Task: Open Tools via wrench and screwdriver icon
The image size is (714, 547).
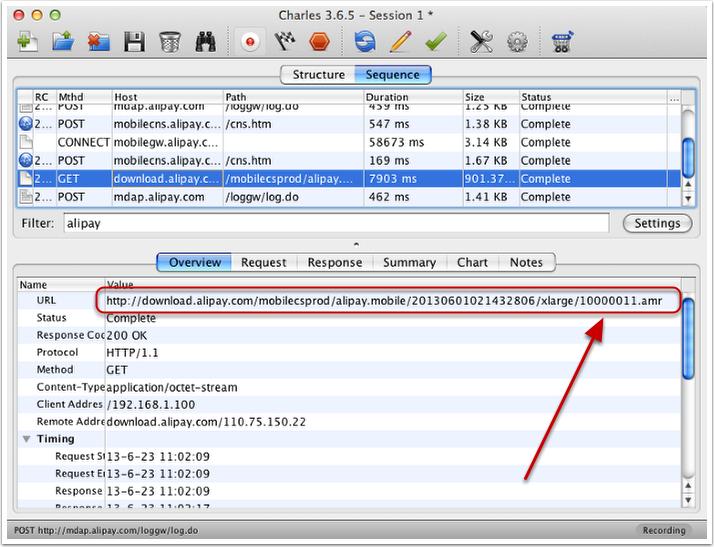Action: pyautogui.click(x=481, y=41)
